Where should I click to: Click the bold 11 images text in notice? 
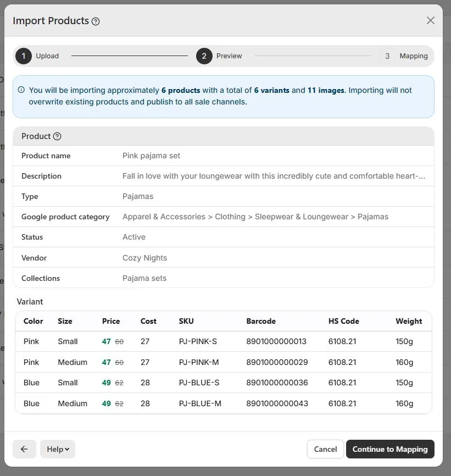pyautogui.click(x=326, y=90)
